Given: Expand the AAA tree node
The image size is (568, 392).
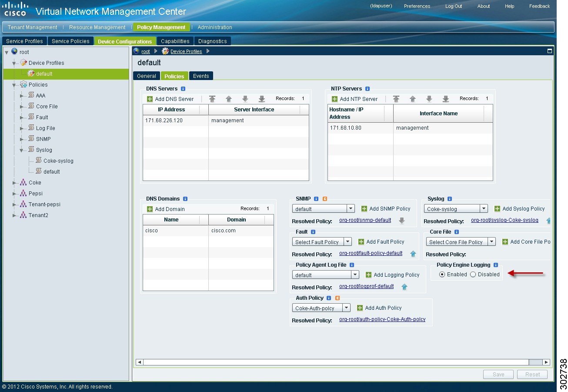Looking at the screenshot, I should [x=22, y=96].
